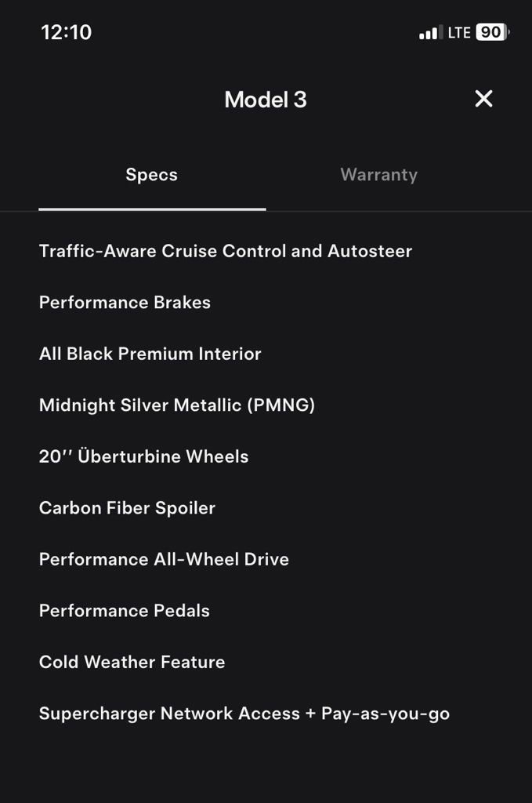Switch to the Warranty tab
The height and width of the screenshot is (803, 532).
(378, 174)
